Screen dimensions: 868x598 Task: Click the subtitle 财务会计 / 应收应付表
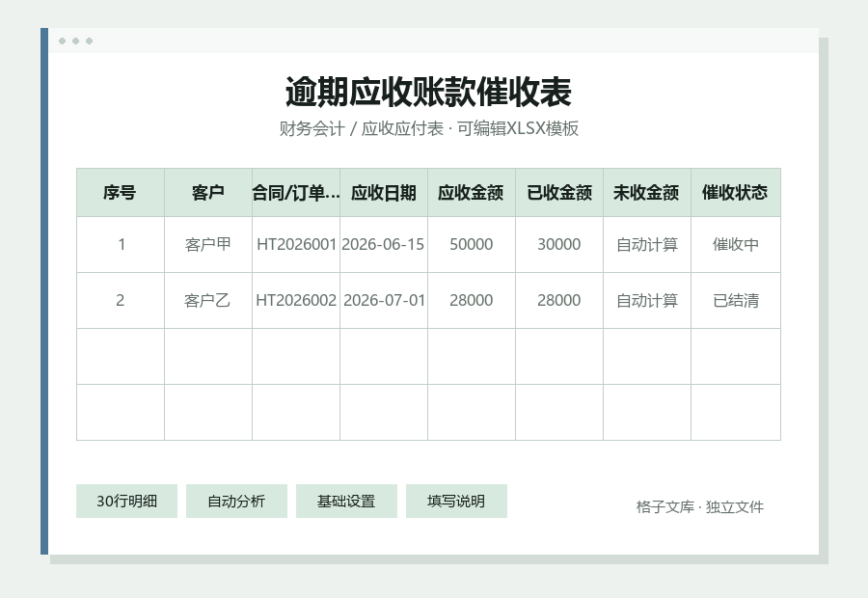pyautogui.click(x=362, y=128)
